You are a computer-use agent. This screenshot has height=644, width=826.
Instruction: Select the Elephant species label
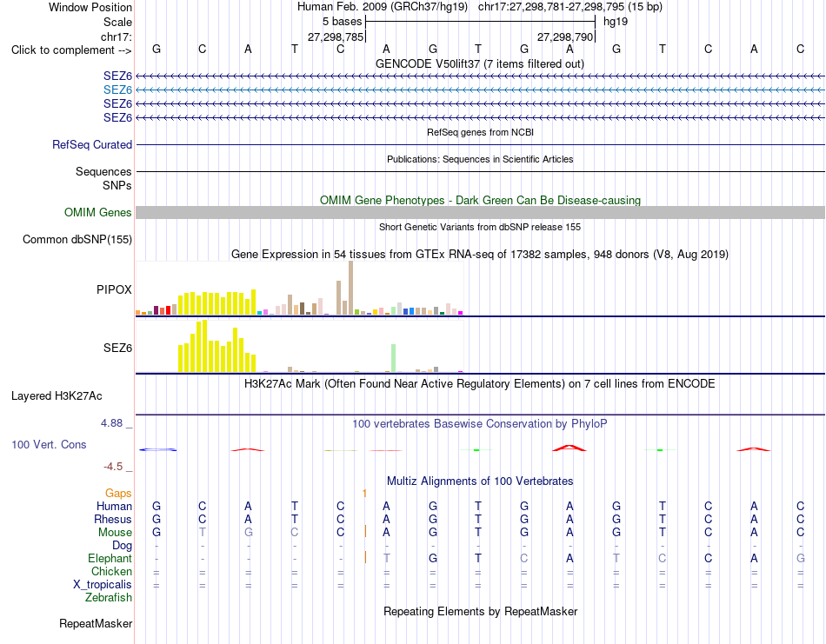pos(110,558)
